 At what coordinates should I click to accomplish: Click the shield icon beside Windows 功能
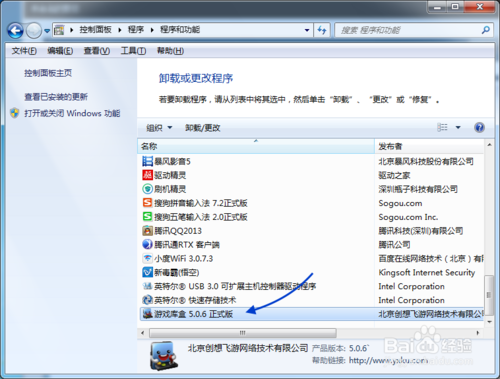click(15, 113)
